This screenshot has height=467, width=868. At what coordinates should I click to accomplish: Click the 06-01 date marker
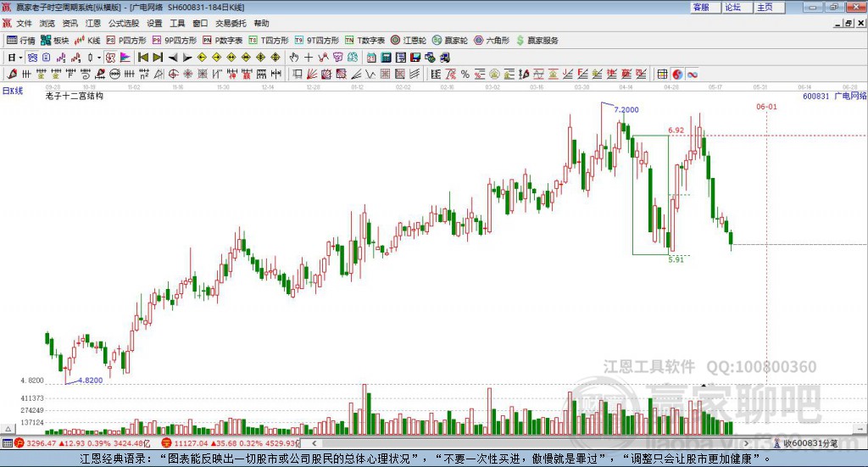[766, 106]
